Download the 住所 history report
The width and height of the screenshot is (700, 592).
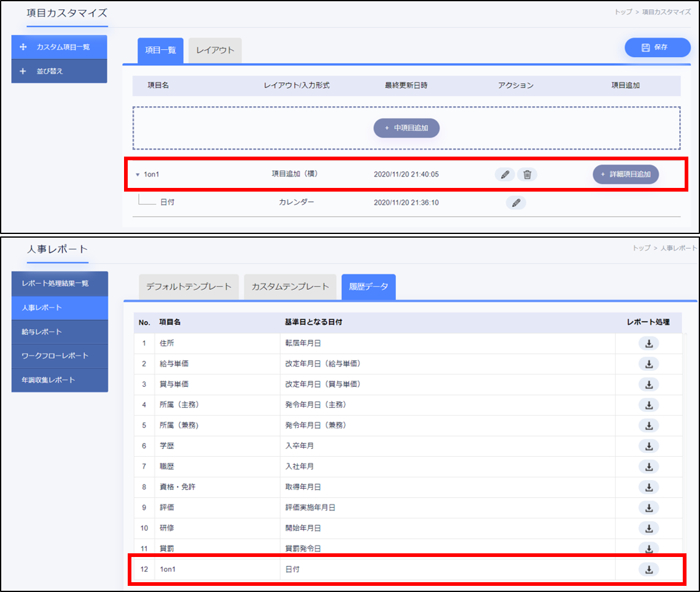tap(648, 343)
